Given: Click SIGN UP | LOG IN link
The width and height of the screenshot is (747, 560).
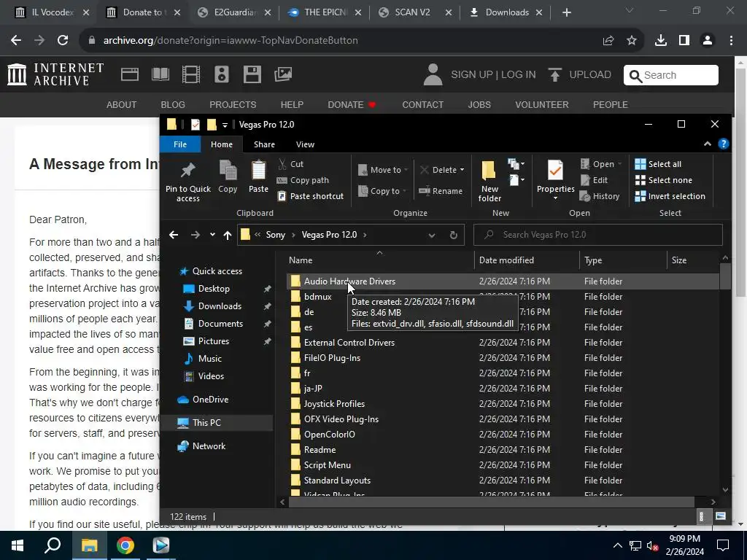Looking at the screenshot, I should click(x=493, y=75).
